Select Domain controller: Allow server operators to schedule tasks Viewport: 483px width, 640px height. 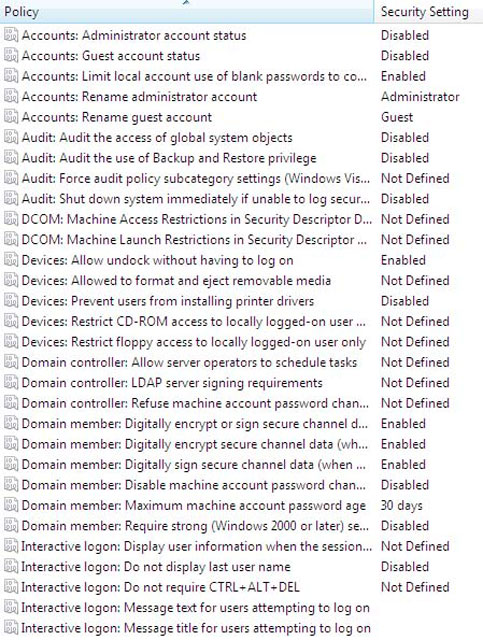pyautogui.click(x=189, y=362)
